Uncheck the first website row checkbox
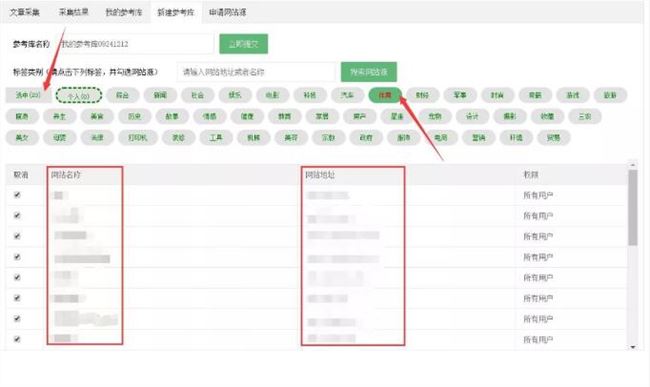 17,195
